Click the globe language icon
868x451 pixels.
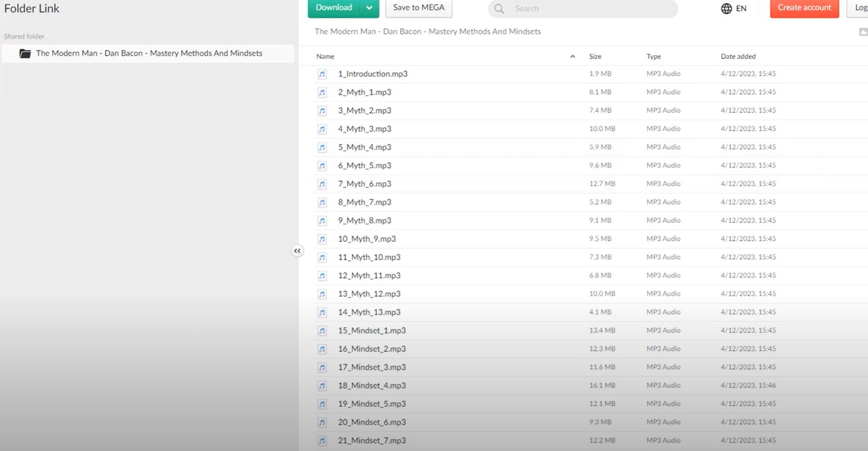point(726,8)
